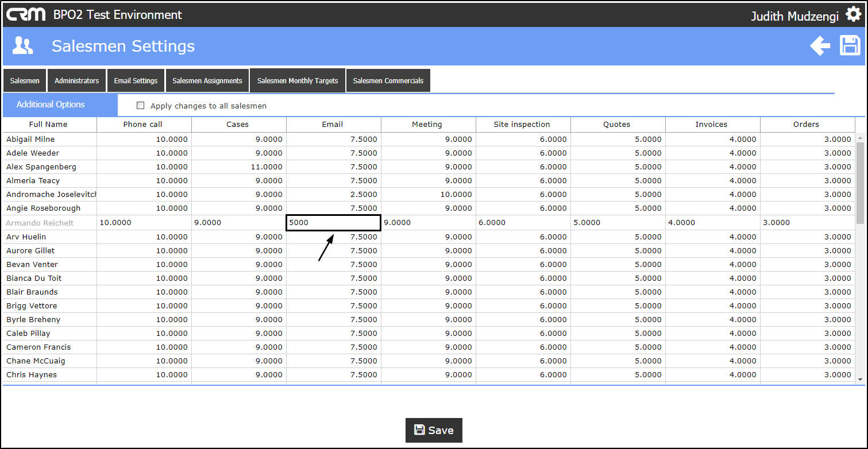Click the CRM logo
This screenshot has height=449, width=868.
(26, 14)
